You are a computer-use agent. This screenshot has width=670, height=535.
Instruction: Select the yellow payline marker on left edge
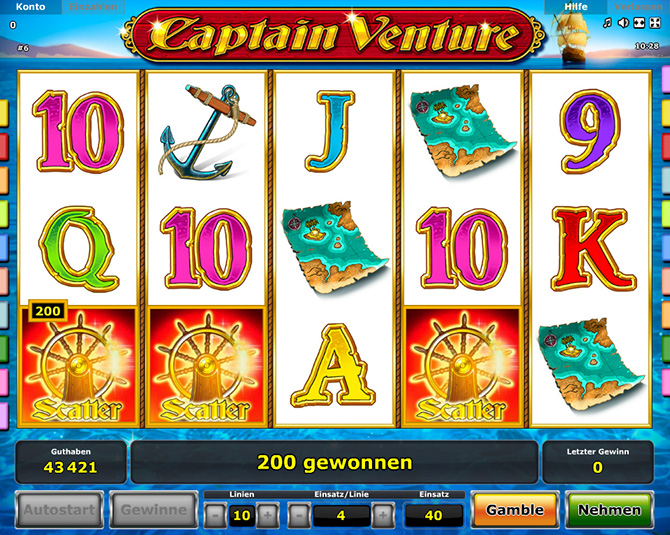[3, 113]
